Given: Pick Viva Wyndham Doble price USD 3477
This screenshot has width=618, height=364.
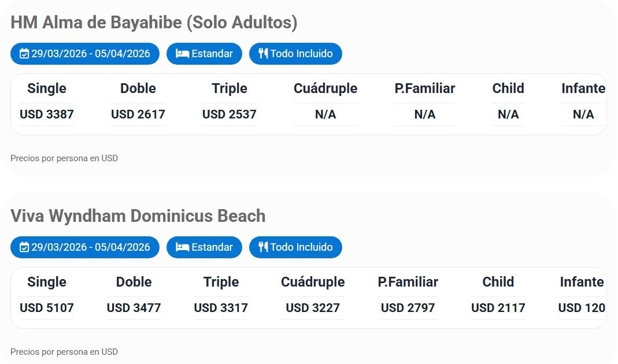Looking at the screenshot, I should point(134,308).
